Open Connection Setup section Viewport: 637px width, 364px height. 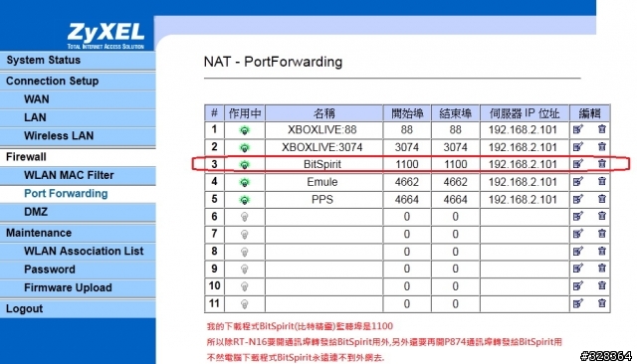coord(78,81)
